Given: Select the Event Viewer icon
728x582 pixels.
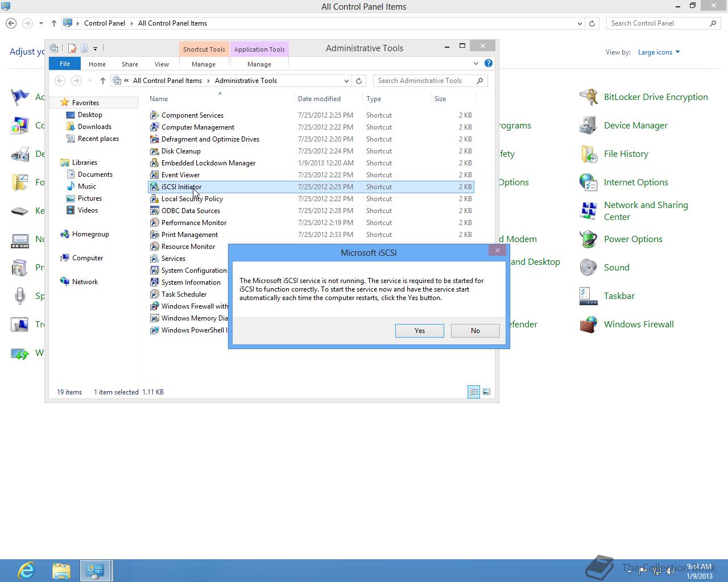Looking at the screenshot, I should click(154, 175).
